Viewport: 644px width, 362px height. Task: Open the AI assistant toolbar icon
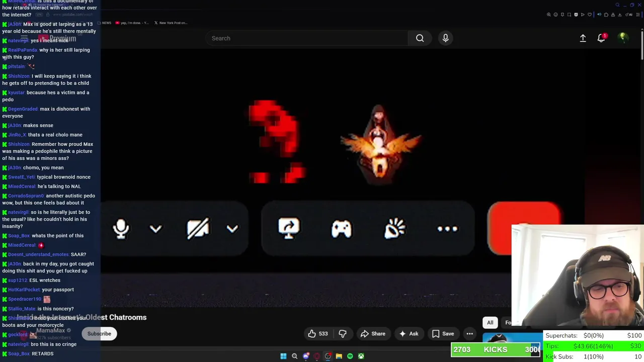pyautogui.click(x=628, y=15)
